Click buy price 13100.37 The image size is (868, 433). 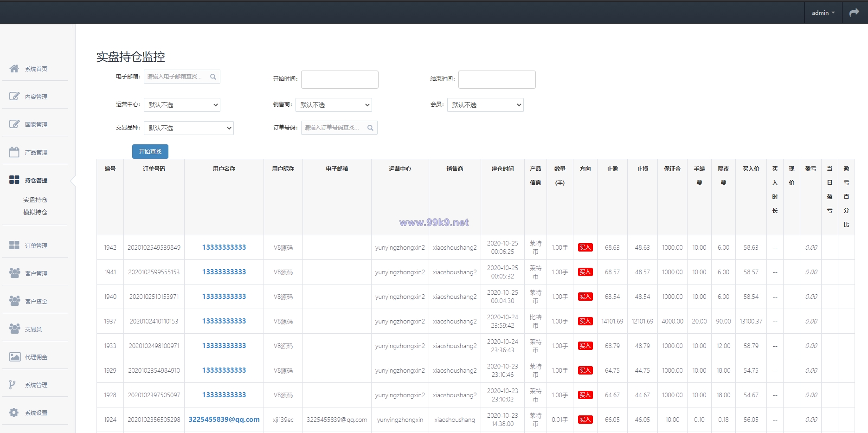click(x=751, y=322)
